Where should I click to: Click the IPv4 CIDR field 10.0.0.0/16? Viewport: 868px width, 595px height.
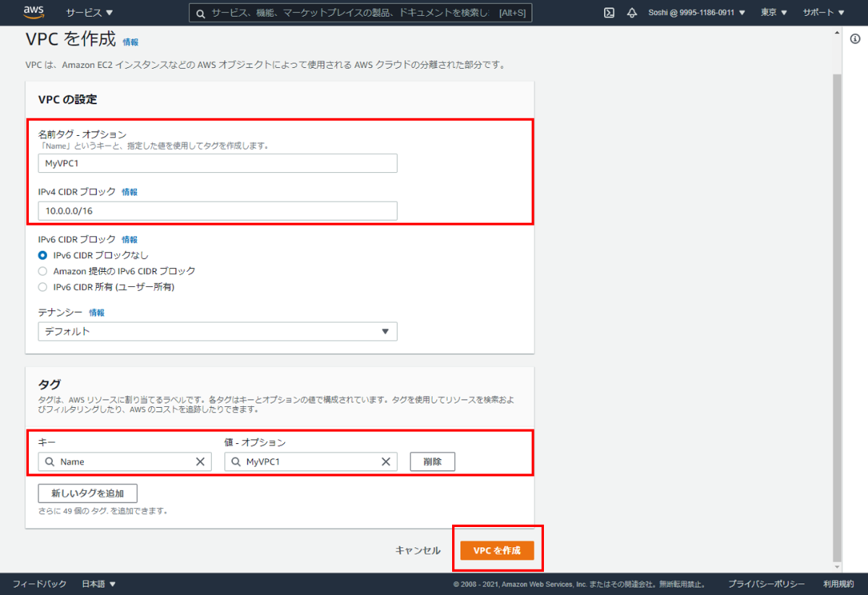tap(218, 210)
